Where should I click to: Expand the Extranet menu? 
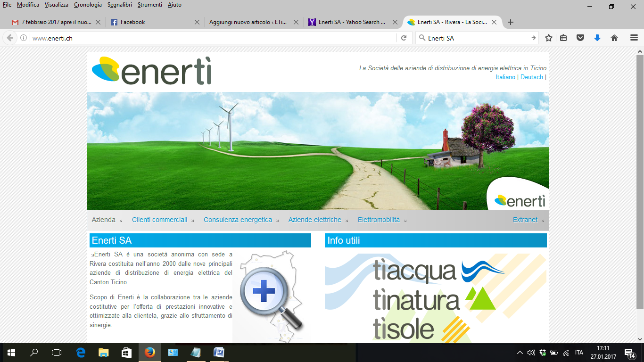528,220
